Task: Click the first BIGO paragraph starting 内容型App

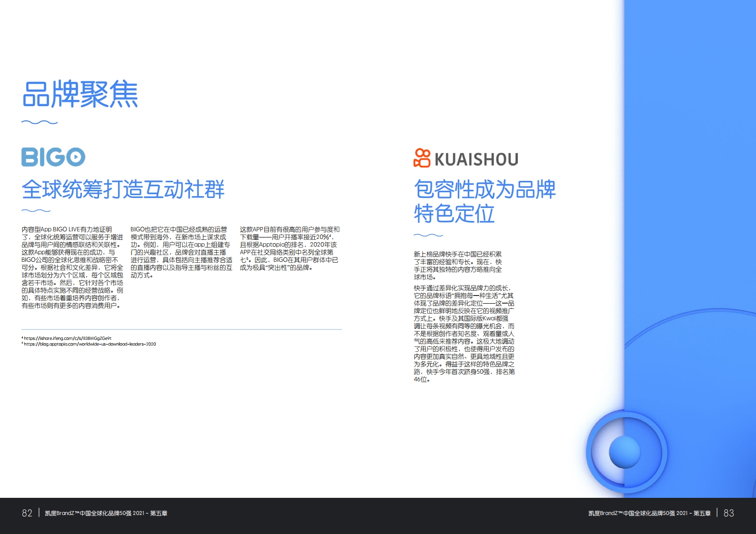Action: [x=72, y=267]
